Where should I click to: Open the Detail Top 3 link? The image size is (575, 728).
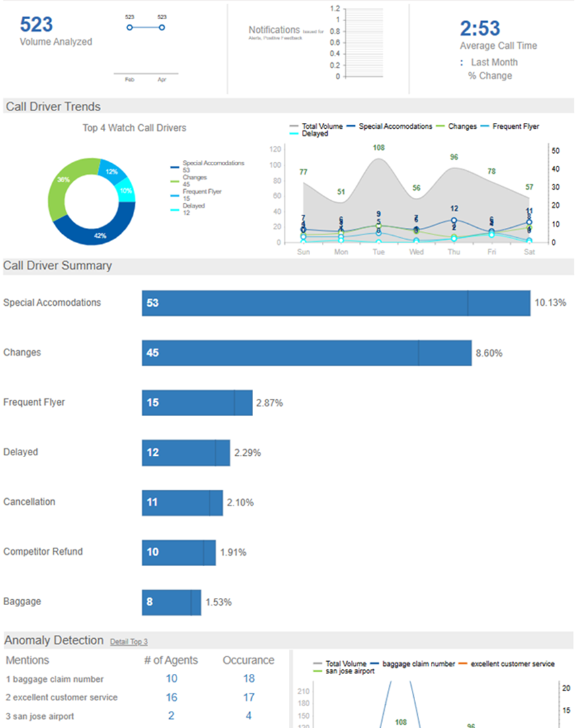[129, 641]
